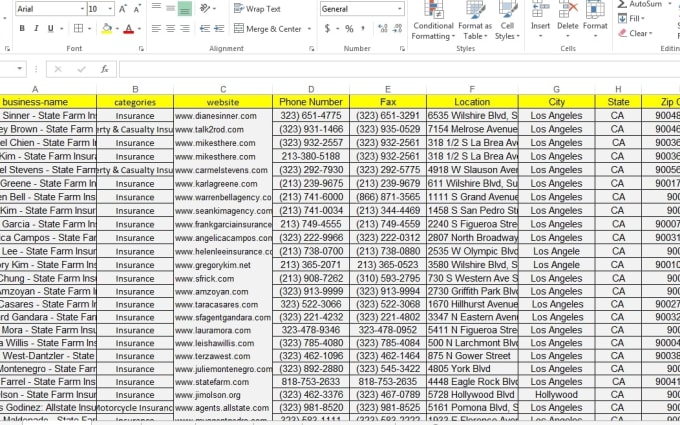The image size is (680, 425).
Task: Select Bottom Align icon
Action: pyautogui.click(x=185, y=9)
